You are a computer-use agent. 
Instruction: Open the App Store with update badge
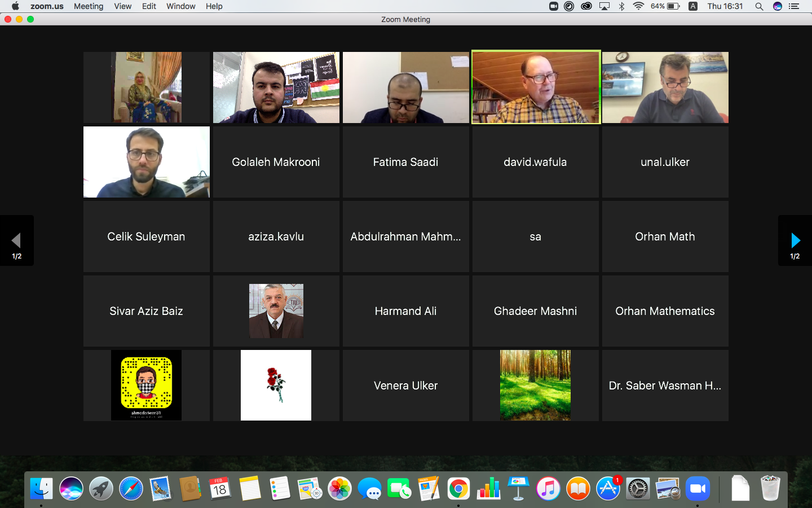point(608,489)
